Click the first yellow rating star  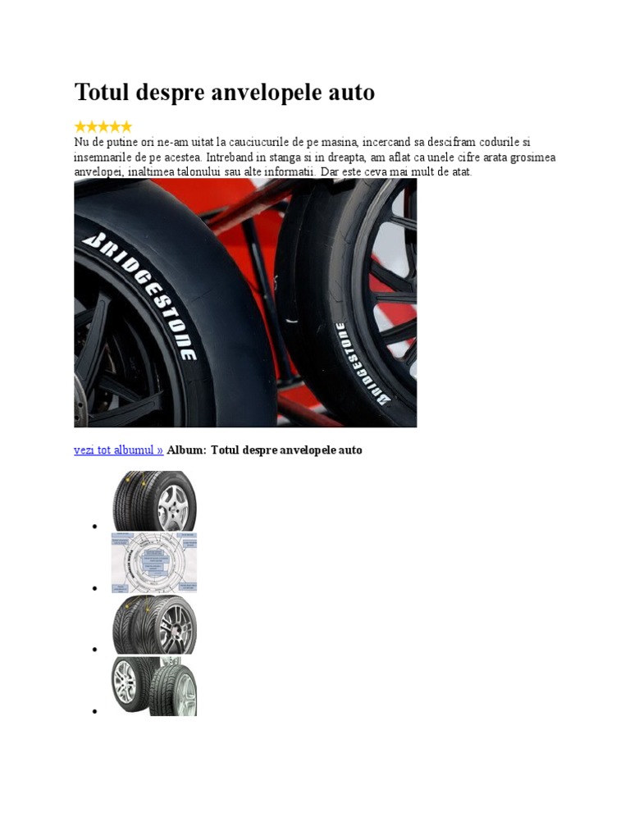point(80,127)
